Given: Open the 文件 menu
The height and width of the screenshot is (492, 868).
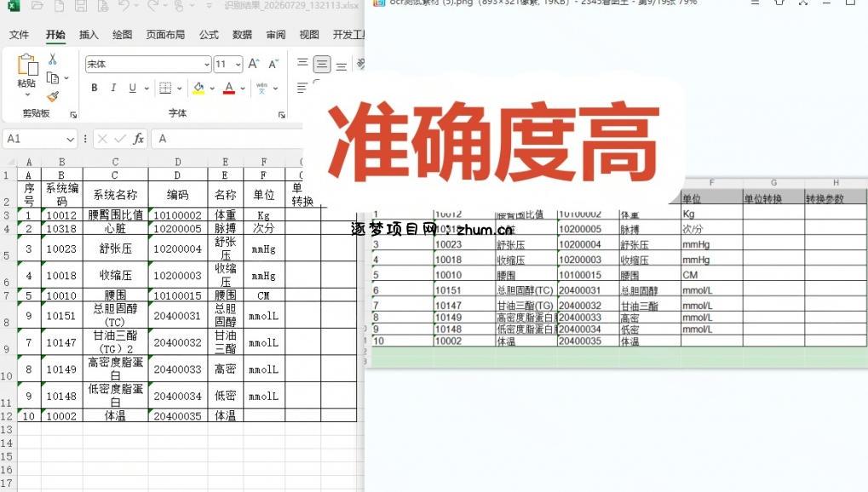Looking at the screenshot, I should pos(20,35).
